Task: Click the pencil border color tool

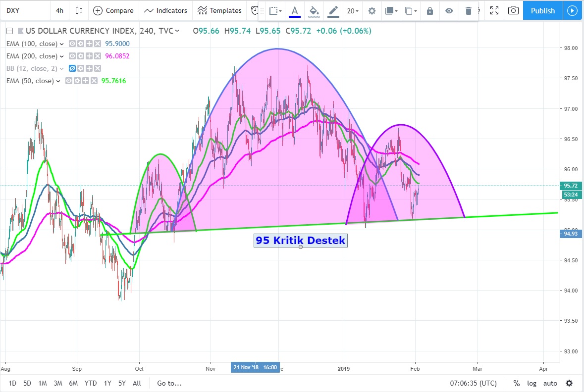Action: [x=333, y=11]
